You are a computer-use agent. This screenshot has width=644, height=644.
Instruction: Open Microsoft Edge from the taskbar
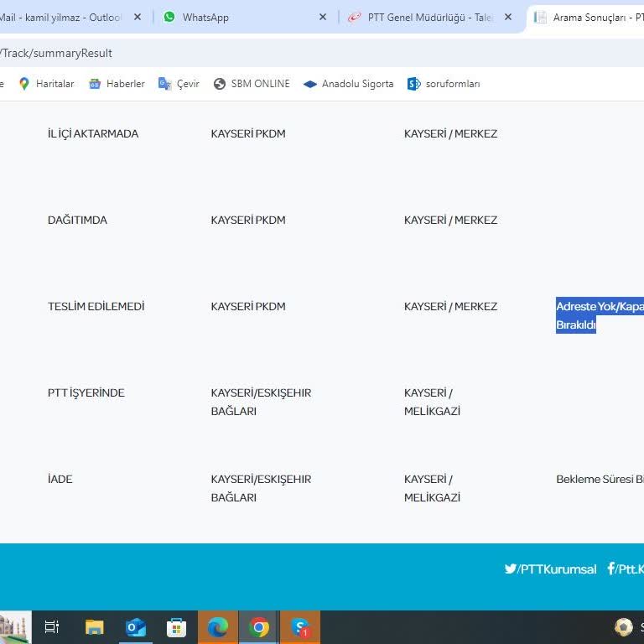click(218, 627)
